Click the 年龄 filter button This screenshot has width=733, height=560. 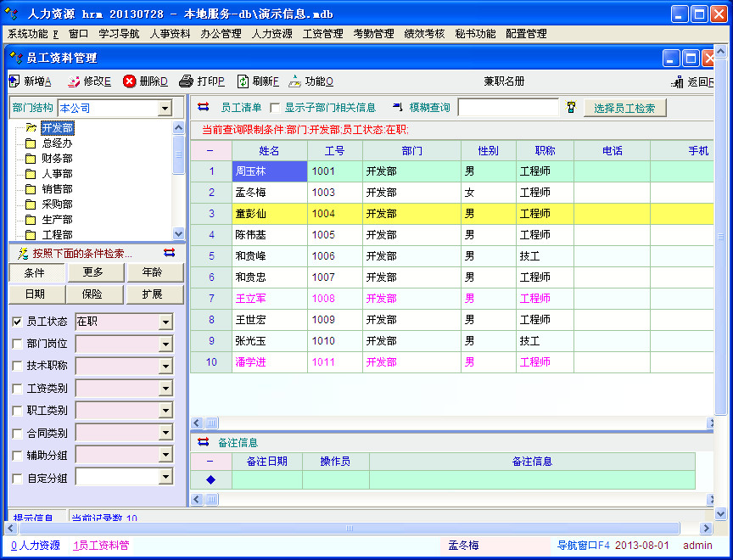(155, 272)
